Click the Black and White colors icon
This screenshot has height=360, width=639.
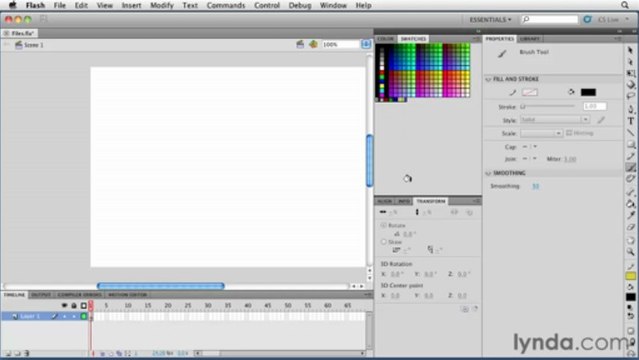[x=630, y=307]
